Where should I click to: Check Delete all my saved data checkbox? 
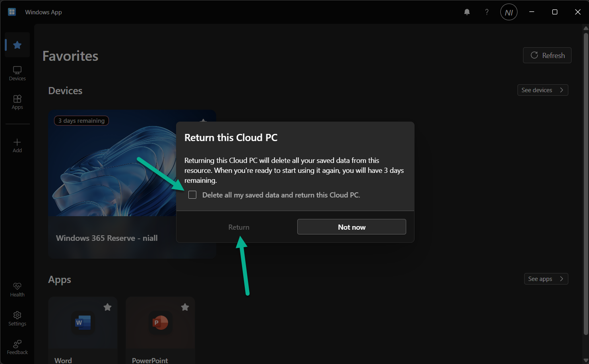(192, 195)
